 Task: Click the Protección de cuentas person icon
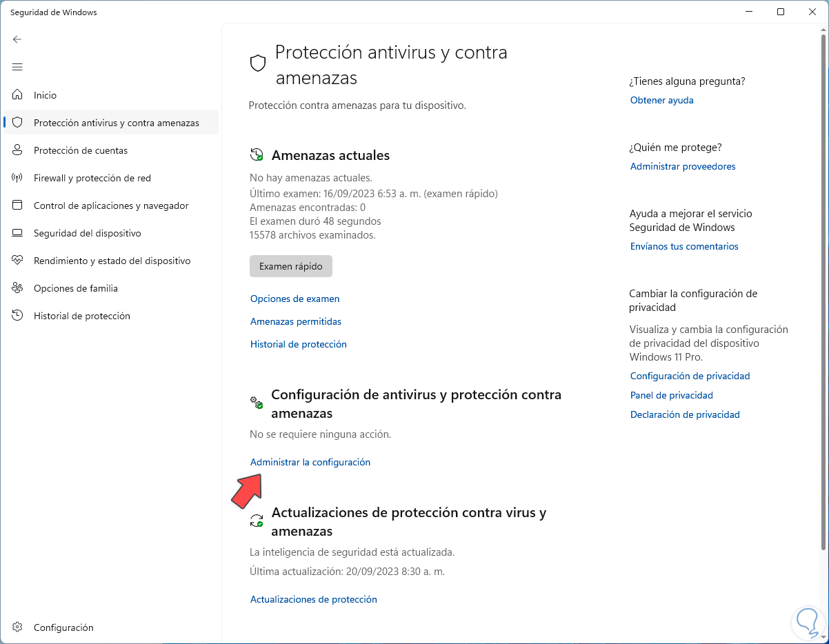pos(18,150)
